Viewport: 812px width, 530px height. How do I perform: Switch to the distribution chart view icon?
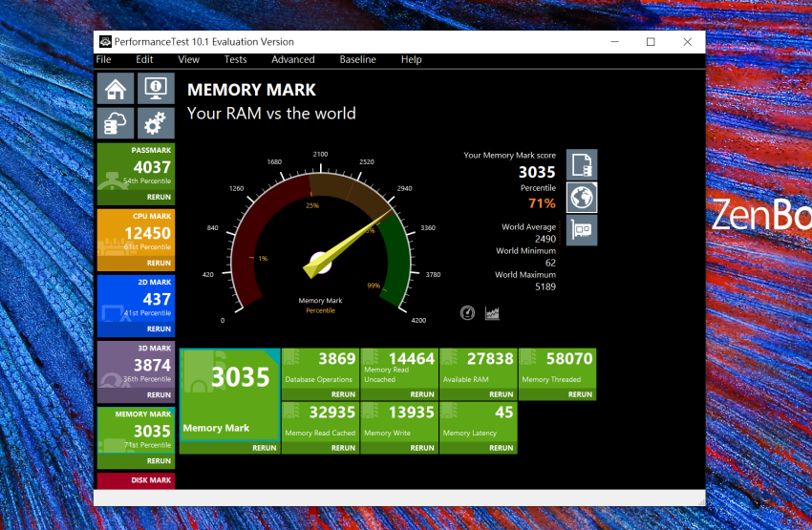[x=492, y=312]
